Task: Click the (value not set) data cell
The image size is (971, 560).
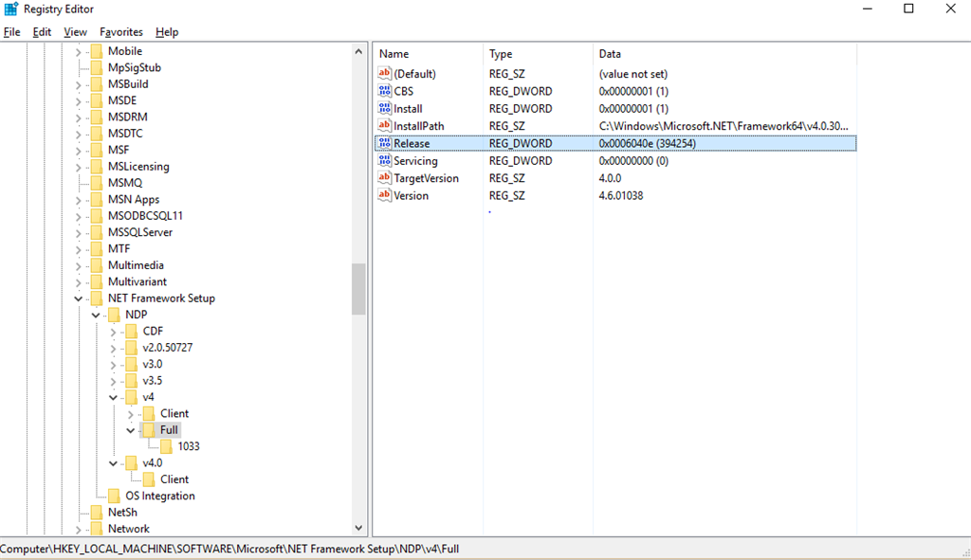Action: pos(632,74)
